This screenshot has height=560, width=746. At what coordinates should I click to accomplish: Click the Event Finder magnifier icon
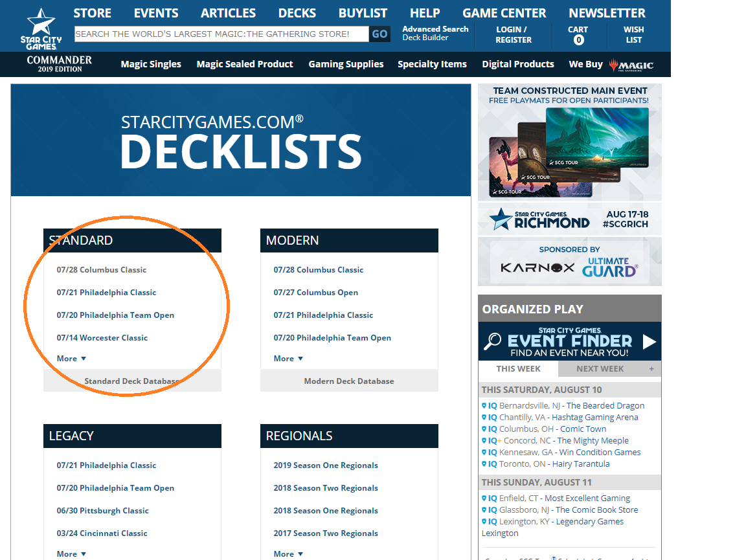492,341
